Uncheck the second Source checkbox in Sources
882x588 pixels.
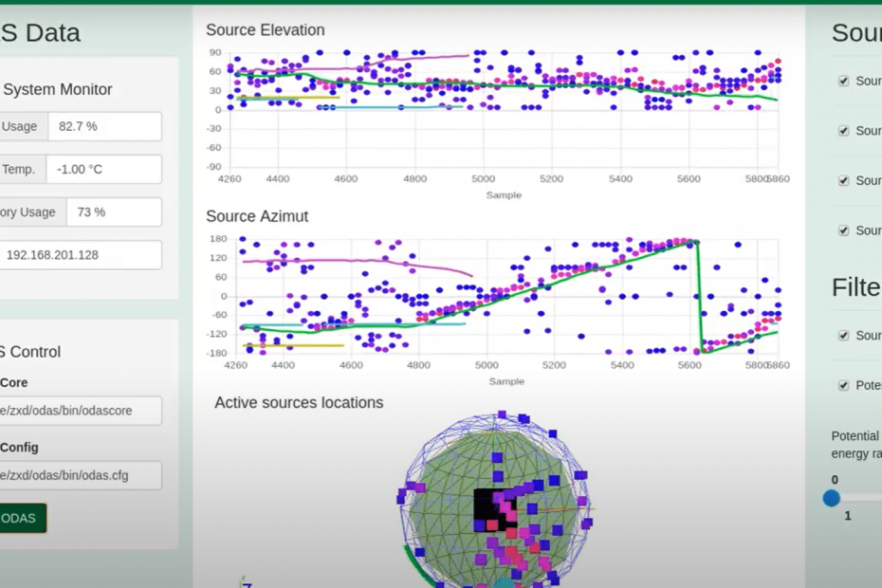point(843,131)
